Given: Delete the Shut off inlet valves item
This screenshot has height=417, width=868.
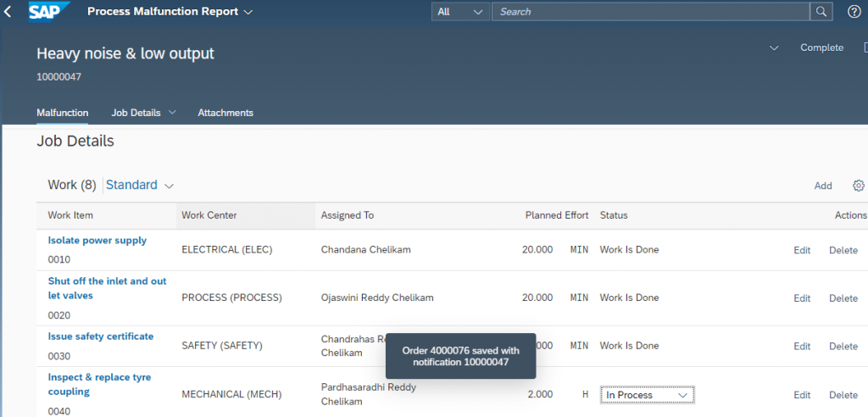Looking at the screenshot, I should pyautogui.click(x=843, y=298).
